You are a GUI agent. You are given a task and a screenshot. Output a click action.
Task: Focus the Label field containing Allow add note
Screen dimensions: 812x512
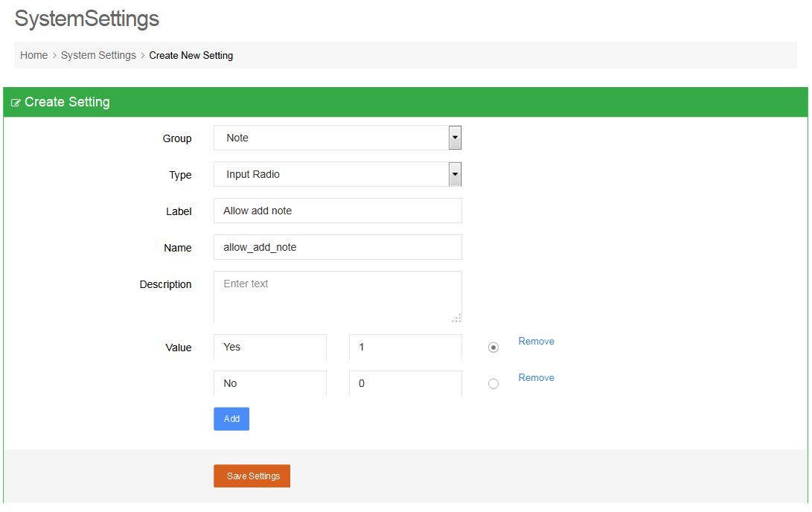click(x=337, y=211)
